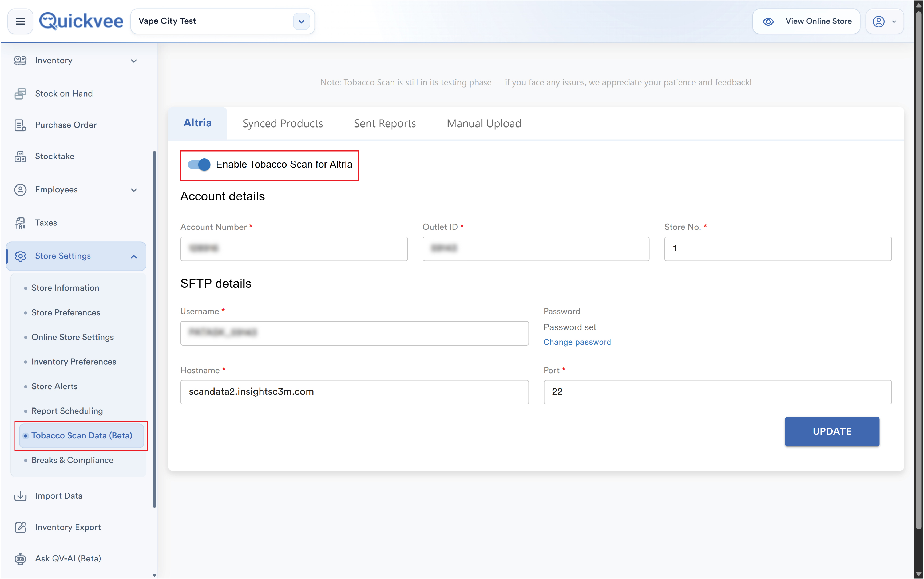Open the account menu arrow
Screen dimensions: 924x579
tap(894, 22)
